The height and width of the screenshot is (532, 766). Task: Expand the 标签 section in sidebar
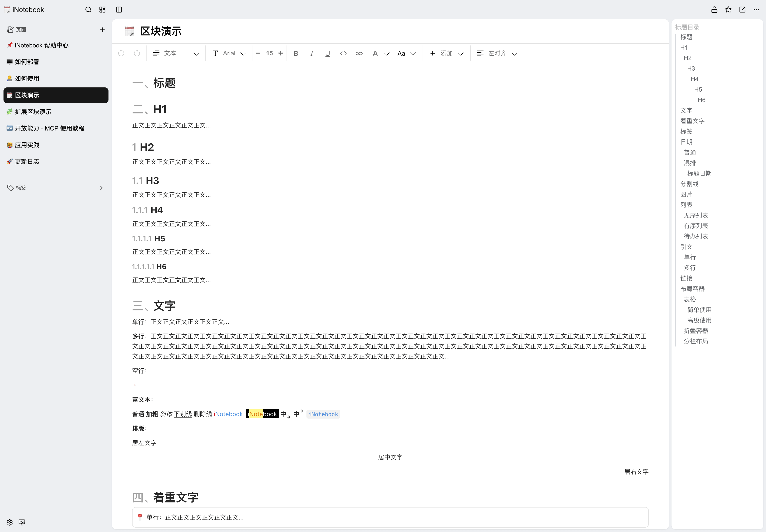(101, 188)
